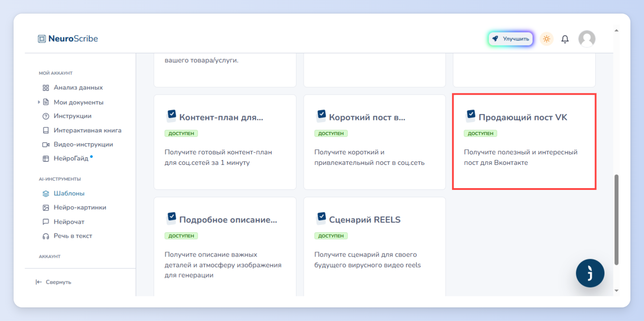644x321 pixels.
Task: Click the Мои документы file icon
Action: (46, 102)
